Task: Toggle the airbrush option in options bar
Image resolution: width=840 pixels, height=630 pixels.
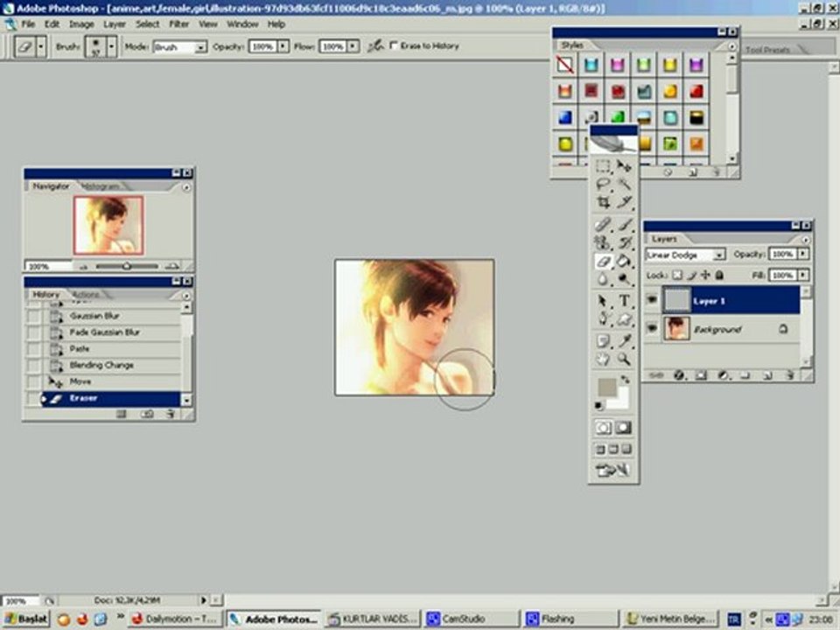Action: pyautogui.click(x=376, y=46)
